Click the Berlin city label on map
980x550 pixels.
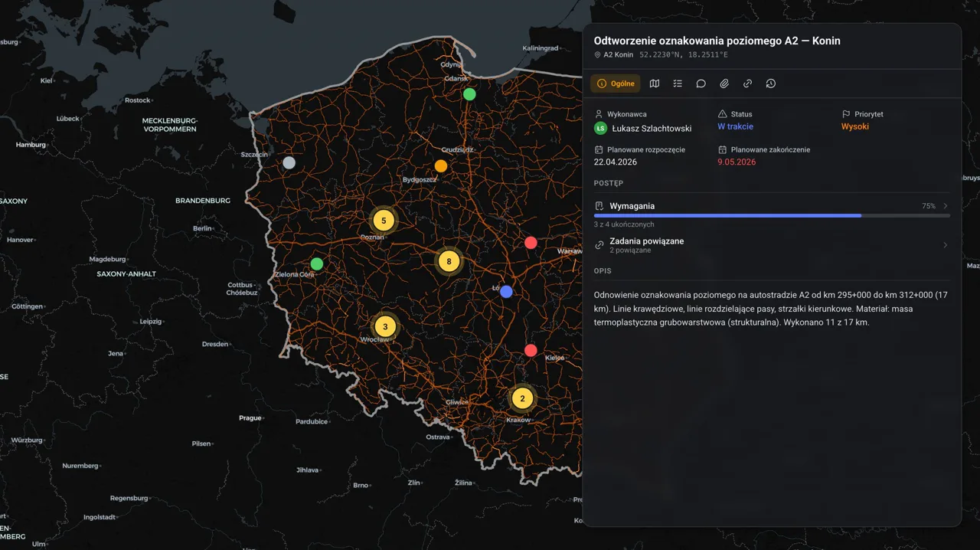pos(202,228)
